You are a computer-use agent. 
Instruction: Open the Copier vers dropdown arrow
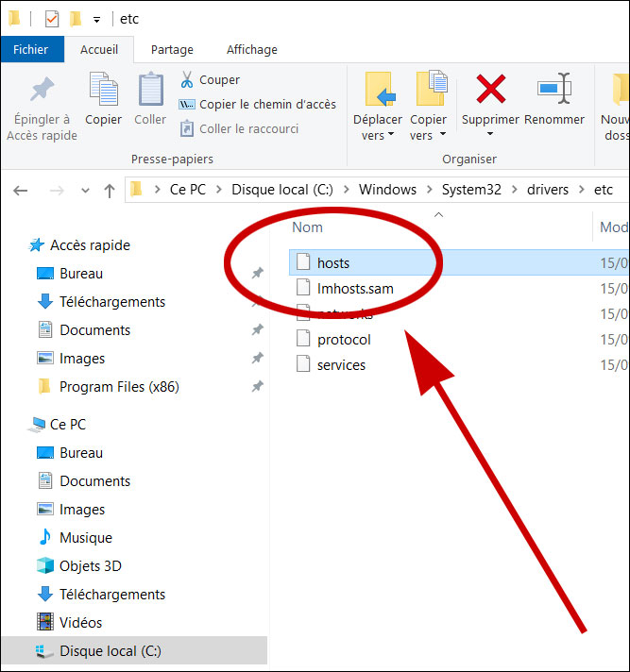click(443, 134)
